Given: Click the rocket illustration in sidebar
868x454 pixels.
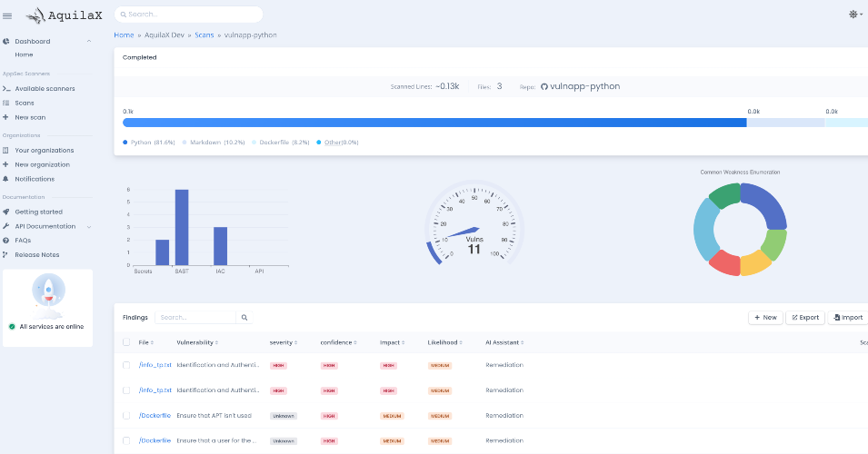Looking at the screenshot, I should 48,295.
